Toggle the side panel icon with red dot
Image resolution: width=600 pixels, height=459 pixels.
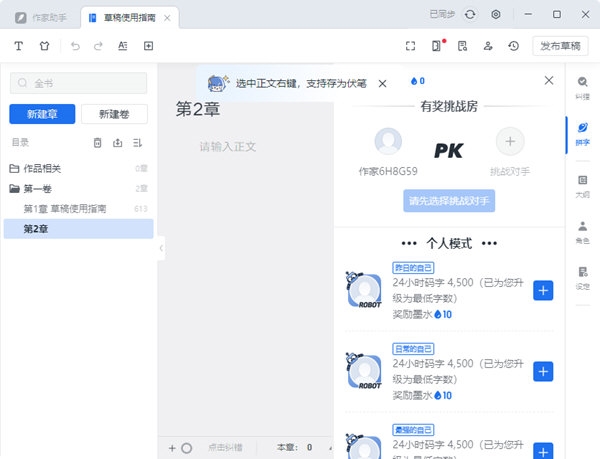[437, 46]
